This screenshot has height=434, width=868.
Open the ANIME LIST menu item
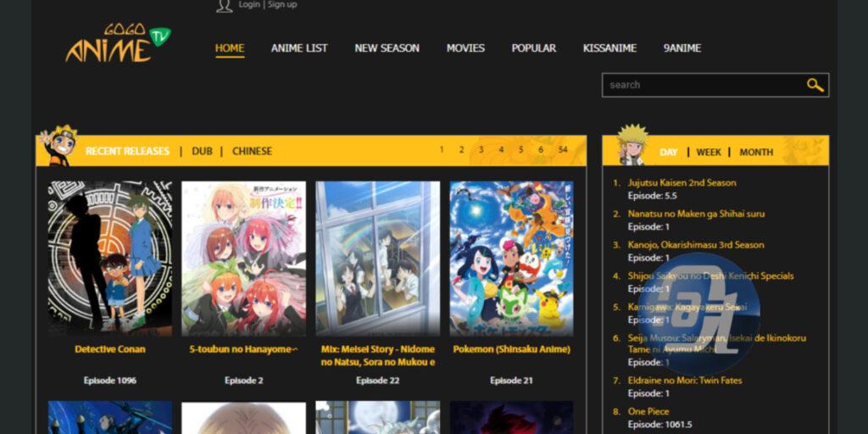[299, 48]
